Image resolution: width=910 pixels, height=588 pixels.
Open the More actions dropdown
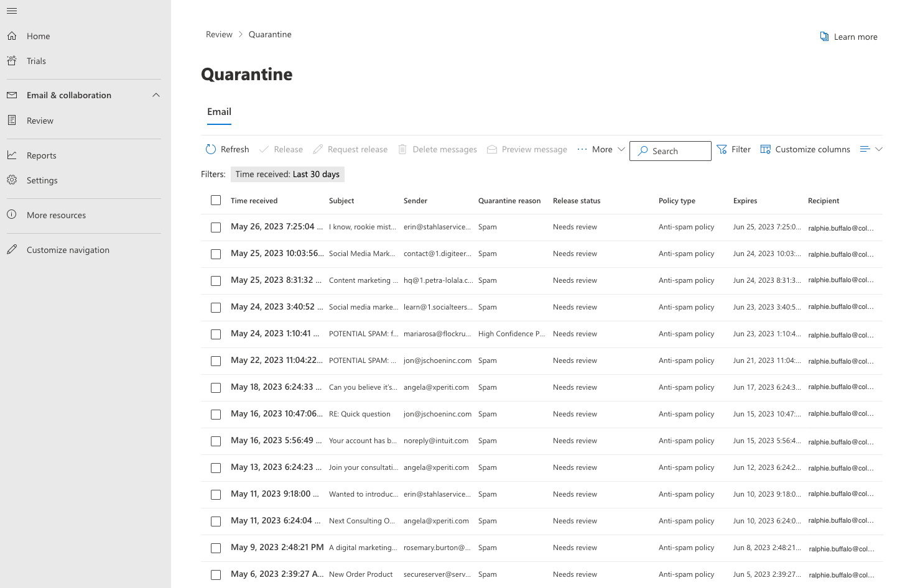pos(600,149)
